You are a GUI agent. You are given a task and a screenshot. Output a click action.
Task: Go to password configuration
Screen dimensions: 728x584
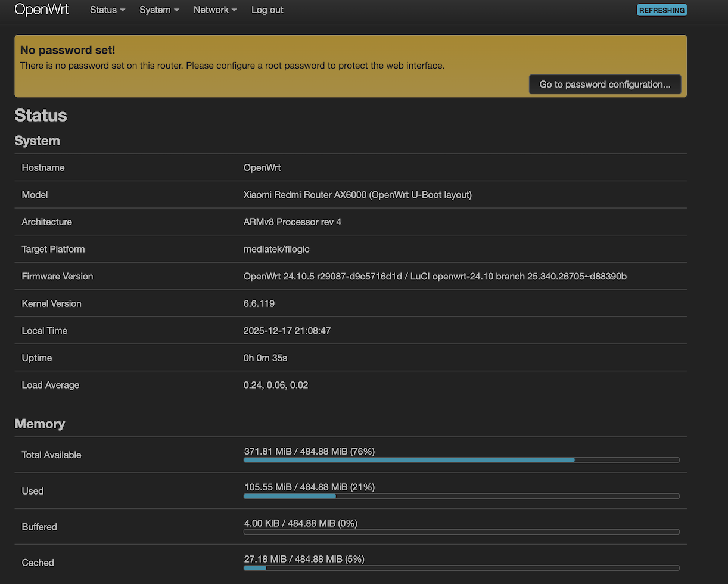click(x=605, y=85)
